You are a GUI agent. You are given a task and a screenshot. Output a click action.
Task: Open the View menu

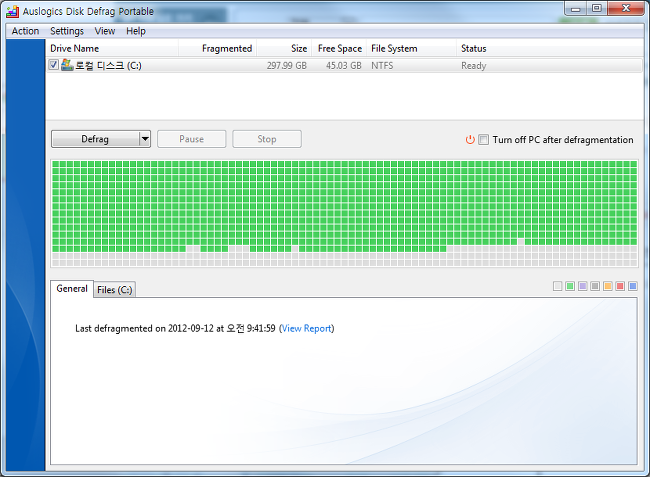[104, 31]
